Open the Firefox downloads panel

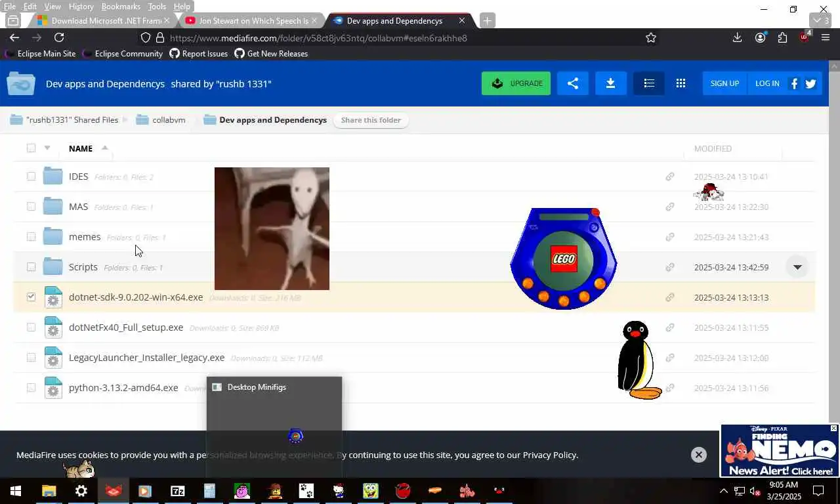(x=737, y=38)
